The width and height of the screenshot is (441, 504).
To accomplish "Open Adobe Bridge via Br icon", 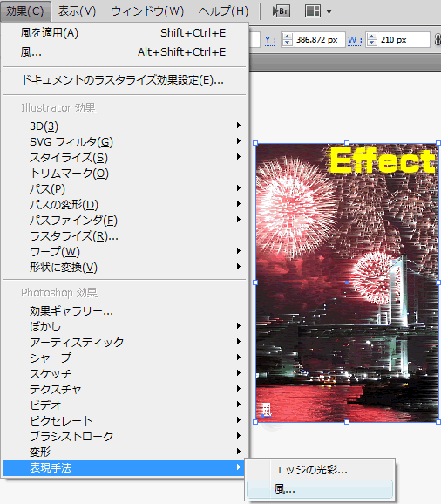I will (282, 11).
